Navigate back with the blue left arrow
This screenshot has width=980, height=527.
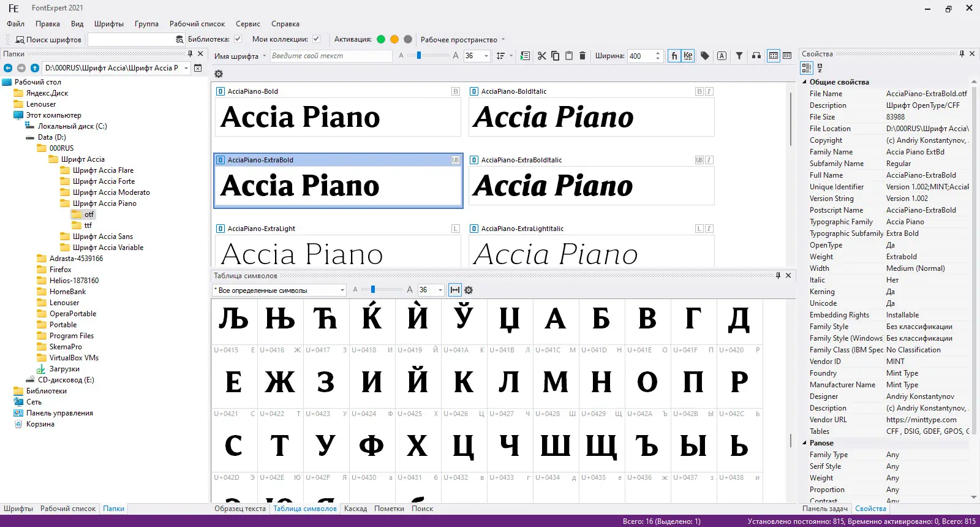click(8, 68)
